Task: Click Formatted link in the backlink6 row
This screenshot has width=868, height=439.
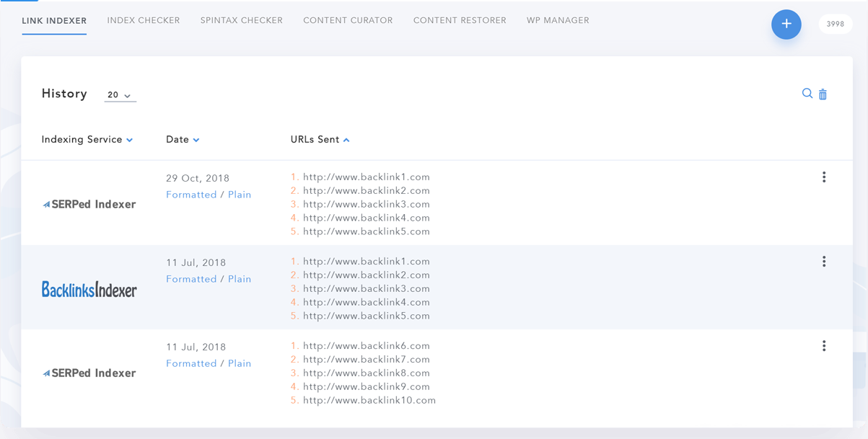Action: pyautogui.click(x=191, y=363)
